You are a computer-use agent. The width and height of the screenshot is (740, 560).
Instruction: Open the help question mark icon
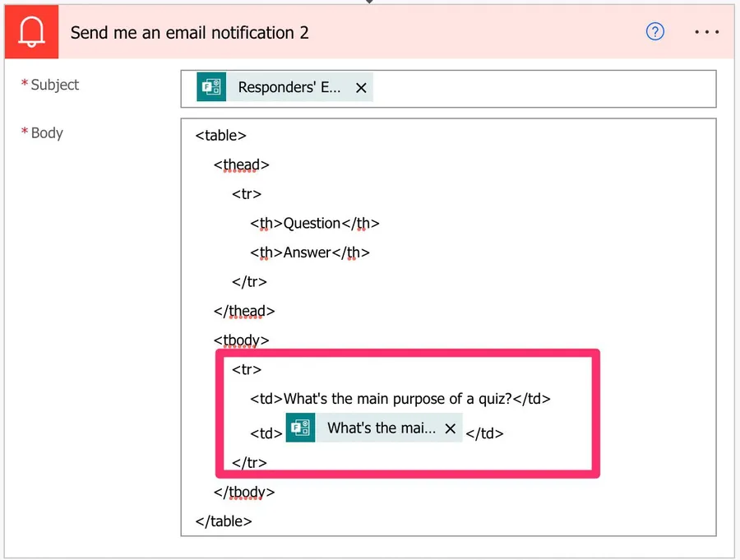click(x=654, y=32)
